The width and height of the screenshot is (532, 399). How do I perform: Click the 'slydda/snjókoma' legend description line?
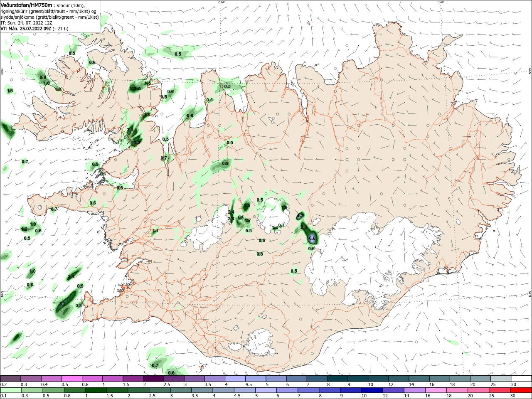click(49, 17)
